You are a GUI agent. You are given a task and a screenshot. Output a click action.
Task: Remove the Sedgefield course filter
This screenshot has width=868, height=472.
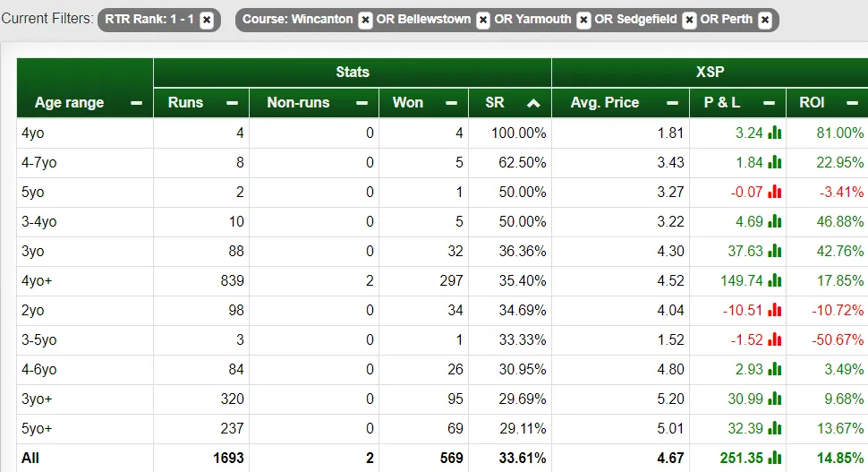tap(689, 20)
